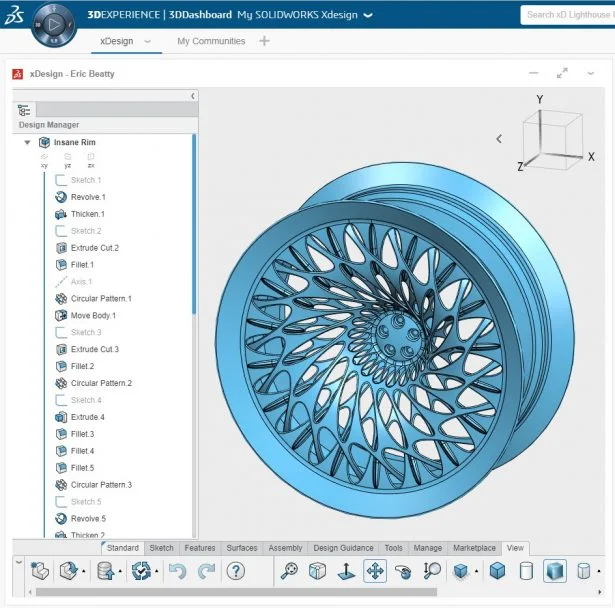Collapse the Insane Rim tree node

pos(27,143)
